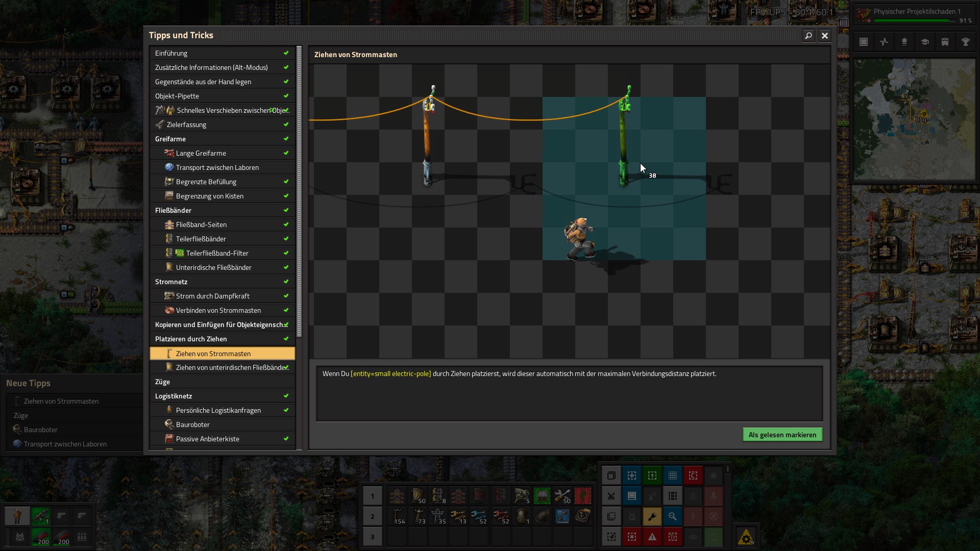980x551 pixels.
Task: Select the 'Stromnetz' category tip
Action: coord(223,282)
